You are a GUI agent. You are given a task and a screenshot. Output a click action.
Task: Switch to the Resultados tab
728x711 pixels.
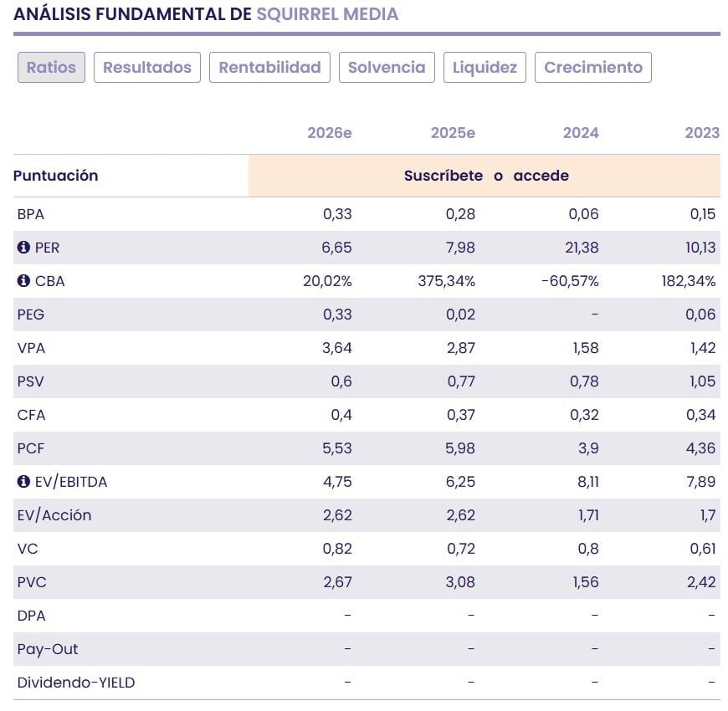pos(147,68)
